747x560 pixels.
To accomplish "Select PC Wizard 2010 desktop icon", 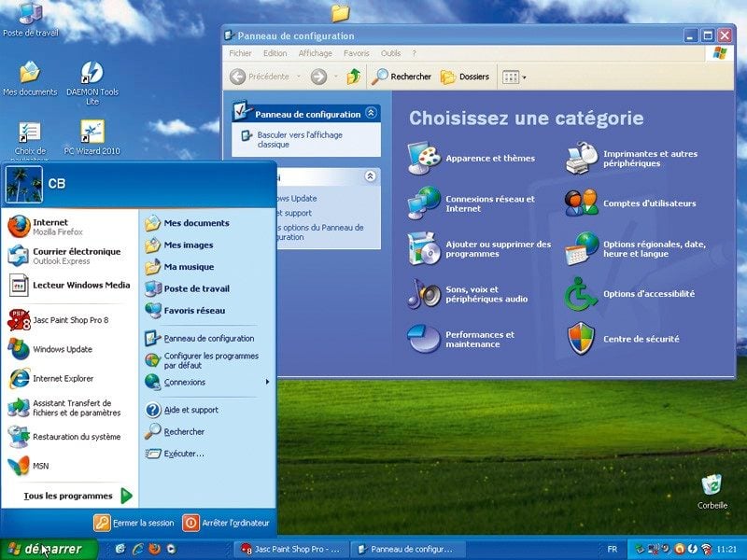I will (92, 136).
